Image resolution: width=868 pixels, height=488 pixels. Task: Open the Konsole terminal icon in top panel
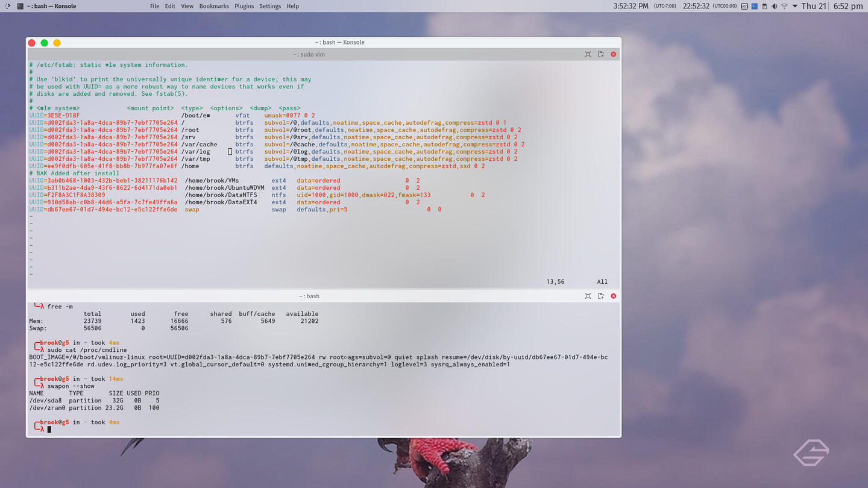[20, 6]
